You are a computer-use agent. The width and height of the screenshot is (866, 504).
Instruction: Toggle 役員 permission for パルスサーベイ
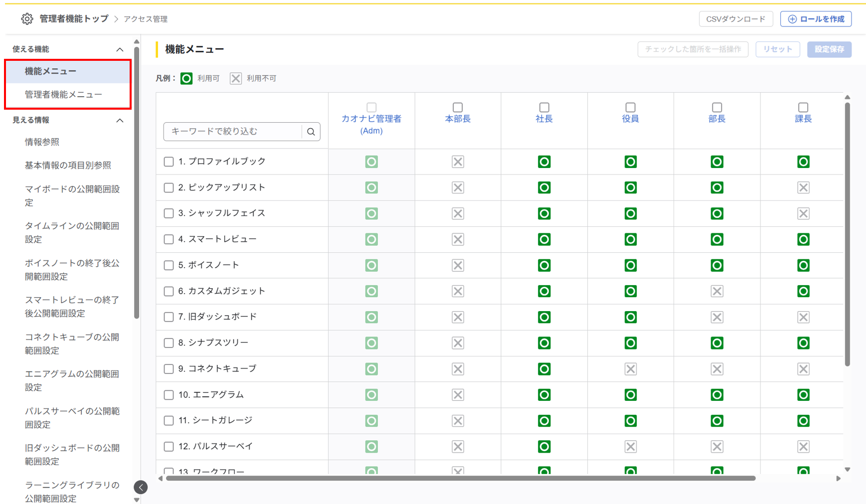(631, 447)
